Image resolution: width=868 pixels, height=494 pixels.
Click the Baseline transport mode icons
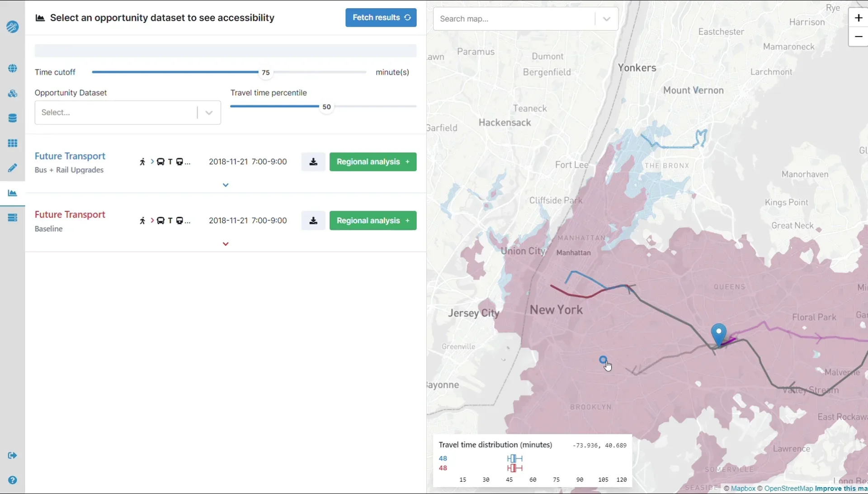(x=165, y=221)
